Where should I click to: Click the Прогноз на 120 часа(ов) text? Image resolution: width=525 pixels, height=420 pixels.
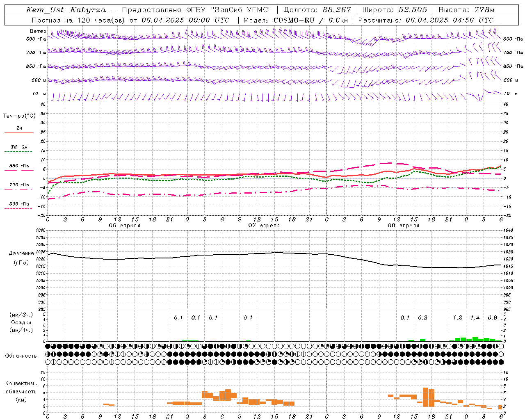[79, 20]
